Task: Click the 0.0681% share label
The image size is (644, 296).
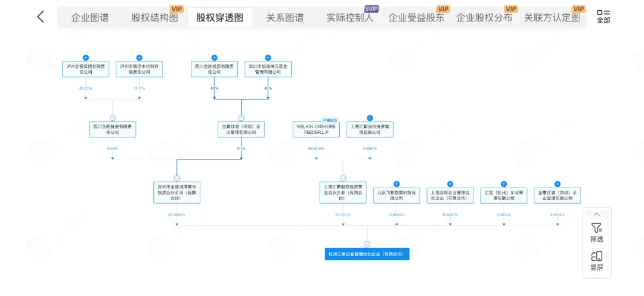Action: (x=370, y=148)
